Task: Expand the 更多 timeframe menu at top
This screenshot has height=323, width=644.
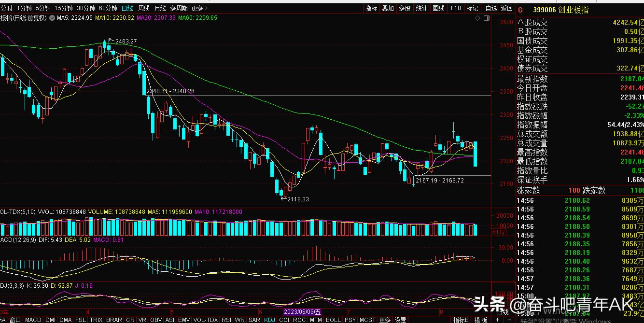Action: tap(199, 8)
